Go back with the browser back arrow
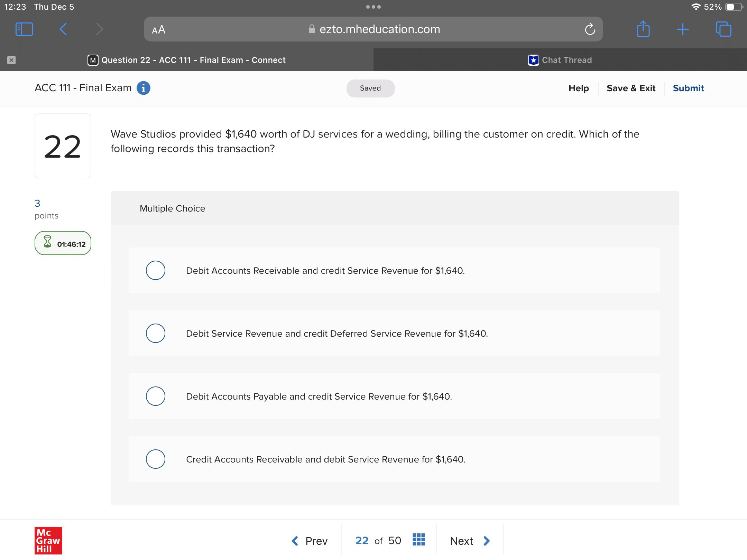This screenshot has width=747, height=560. click(63, 29)
